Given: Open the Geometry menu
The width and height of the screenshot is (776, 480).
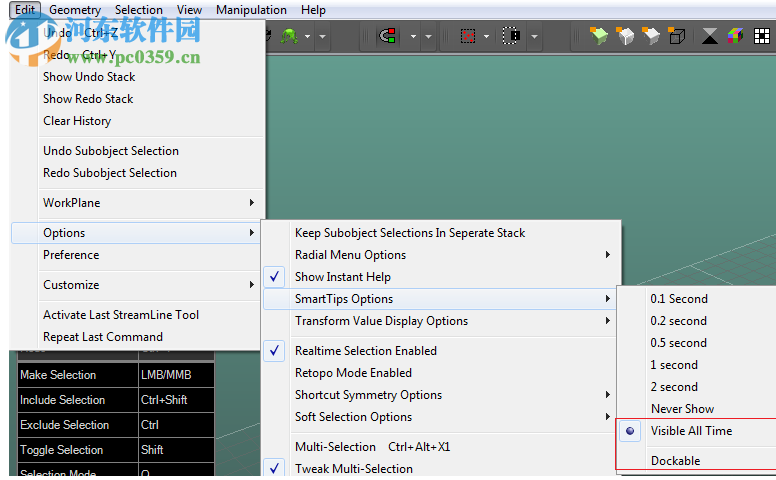Looking at the screenshot, I should point(75,10).
